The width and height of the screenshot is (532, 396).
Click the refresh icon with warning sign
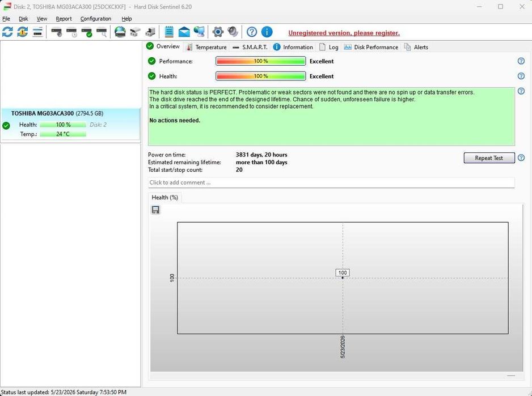(x=22, y=32)
